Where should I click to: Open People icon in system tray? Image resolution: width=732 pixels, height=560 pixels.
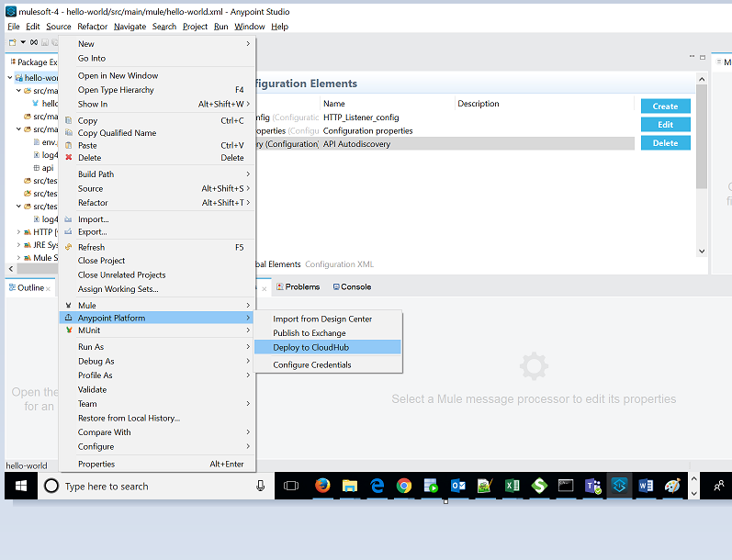[719, 486]
